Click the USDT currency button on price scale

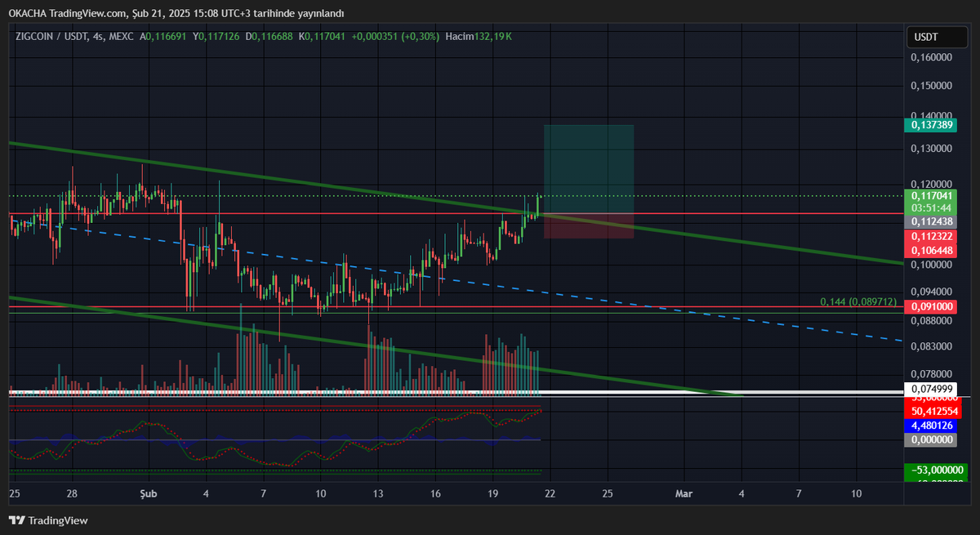(937, 36)
